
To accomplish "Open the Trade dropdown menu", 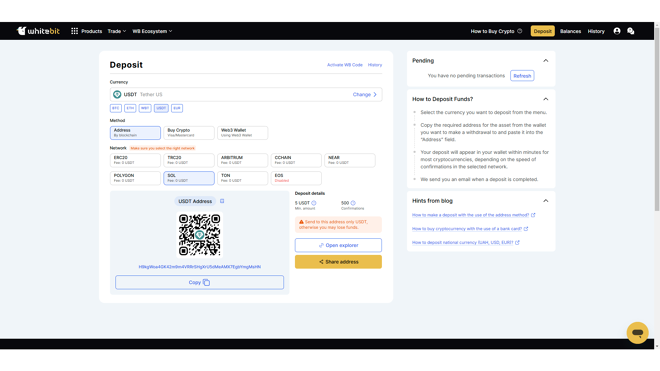I will (117, 31).
